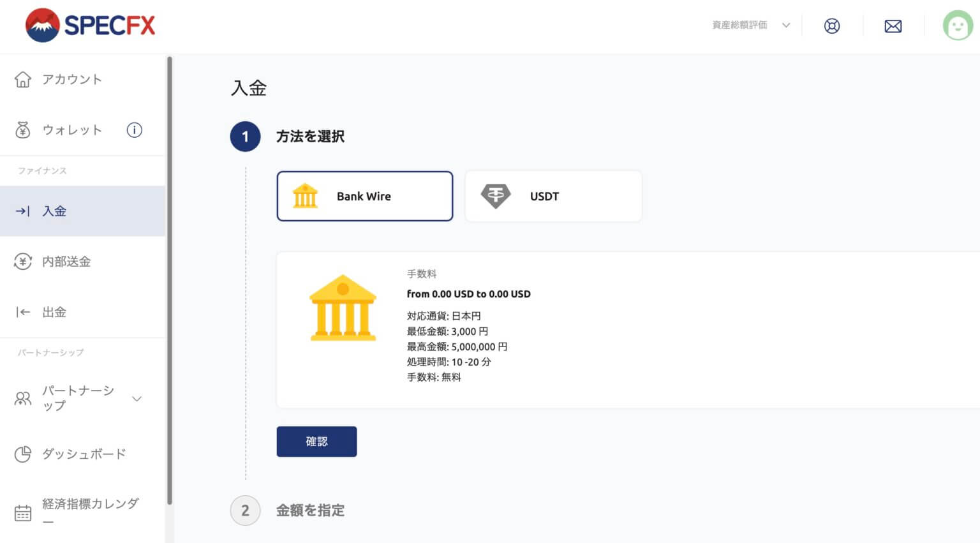Screen dimensions: 980x543
Task: Click the SPECFX logo
Action: click(x=90, y=26)
